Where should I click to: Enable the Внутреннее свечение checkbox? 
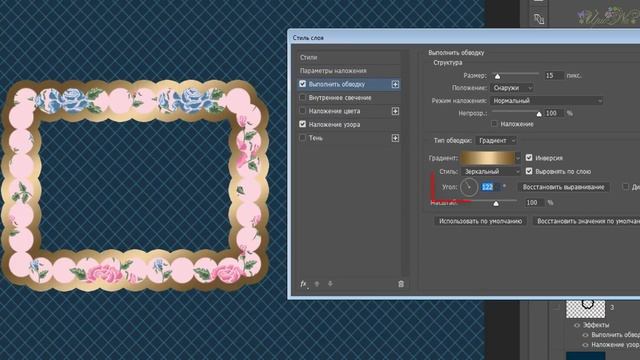click(x=302, y=98)
